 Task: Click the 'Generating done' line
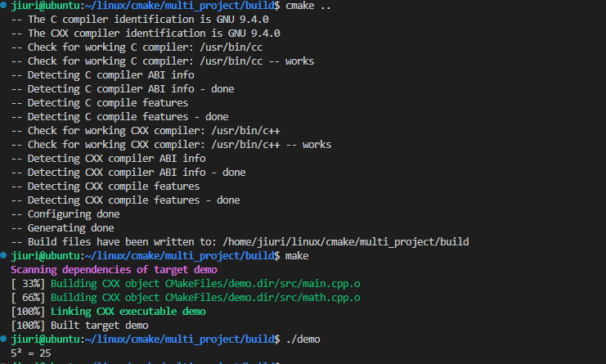click(x=63, y=228)
